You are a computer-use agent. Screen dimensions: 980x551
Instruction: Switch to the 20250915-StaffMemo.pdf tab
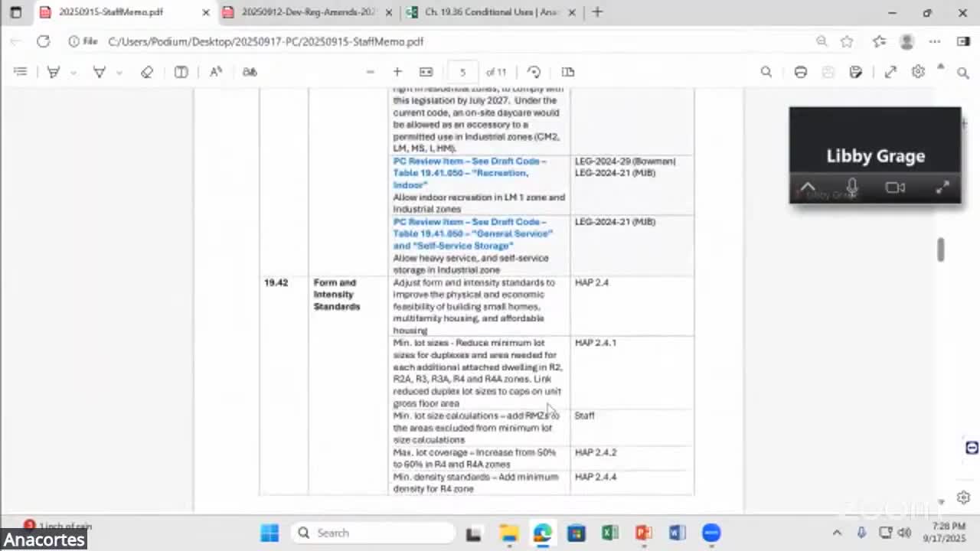pyautogui.click(x=111, y=12)
